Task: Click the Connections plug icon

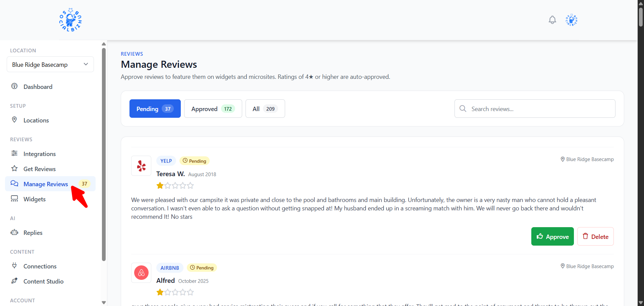Action: tap(14, 266)
